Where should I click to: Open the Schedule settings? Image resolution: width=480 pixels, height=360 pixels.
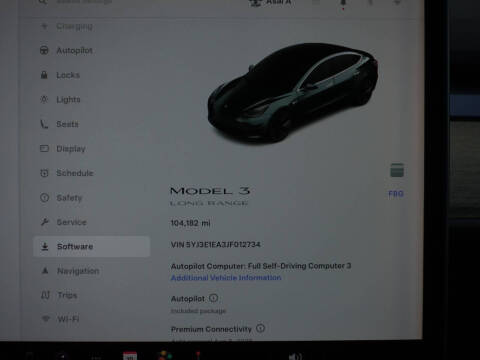pos(67,173)
